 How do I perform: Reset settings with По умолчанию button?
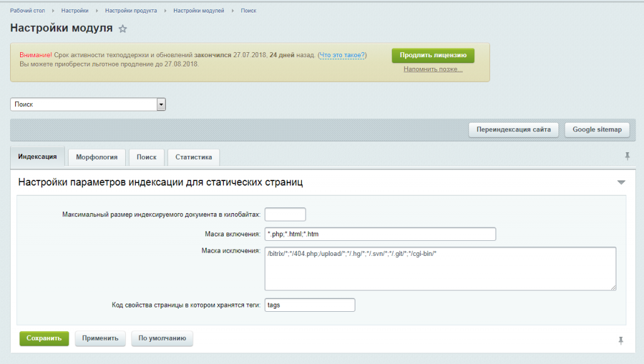[162, 338]
